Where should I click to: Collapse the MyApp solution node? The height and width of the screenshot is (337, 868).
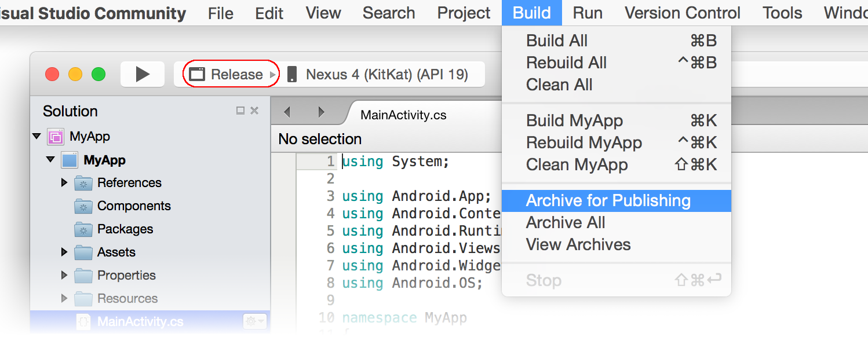coord(37,137)
